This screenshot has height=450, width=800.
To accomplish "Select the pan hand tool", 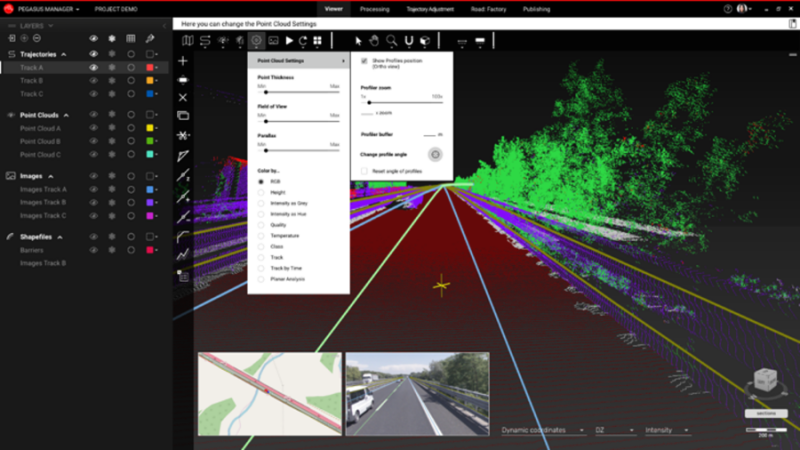I will (x=375, y=41).
